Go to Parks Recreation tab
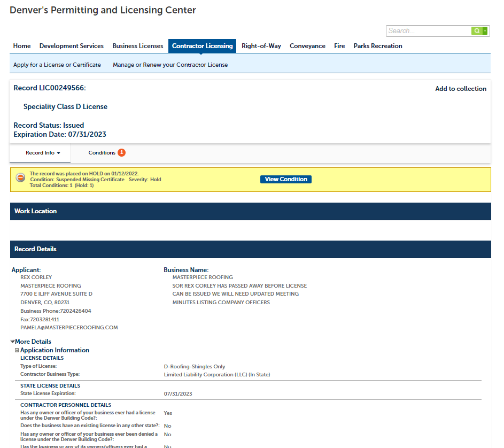Image resolution: width=504 pixels, height=448 pixels. [378, 46]
